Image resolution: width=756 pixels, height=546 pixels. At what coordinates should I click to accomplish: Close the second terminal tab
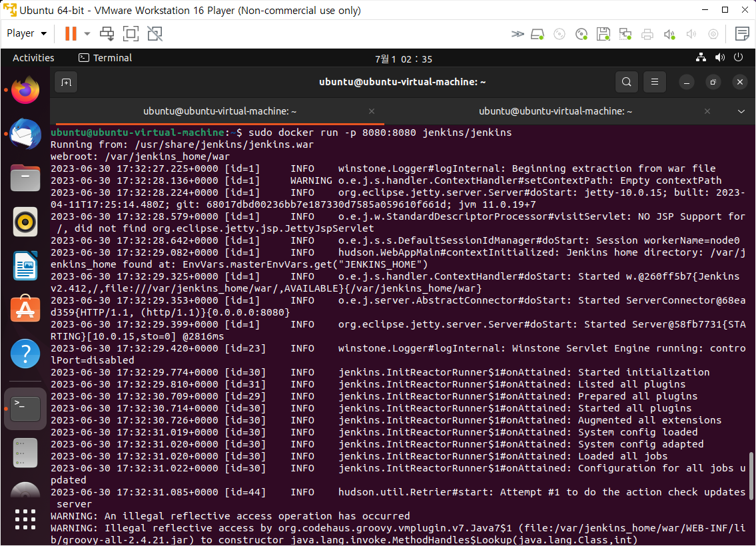[707, 111]
